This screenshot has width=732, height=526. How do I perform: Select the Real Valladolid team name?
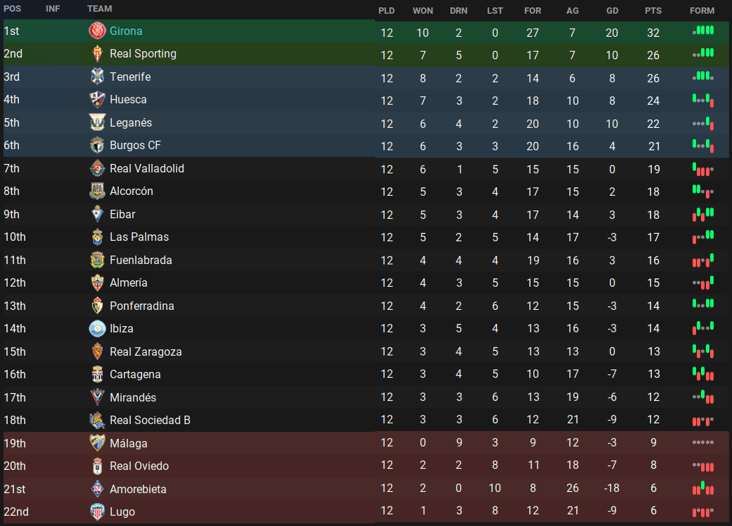[x=147, y=169]
